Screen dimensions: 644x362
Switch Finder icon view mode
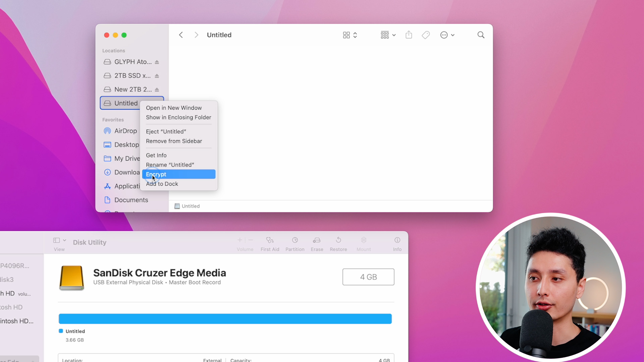[350, 35]
